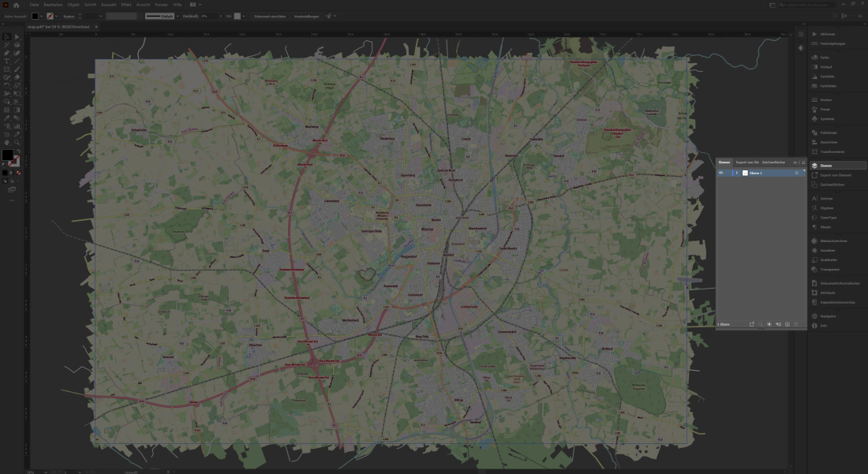Image resolution: width=868 pixels, height=474 pixels.
Task: Open the Kontur weight dropdown
Action: (101, 16)
